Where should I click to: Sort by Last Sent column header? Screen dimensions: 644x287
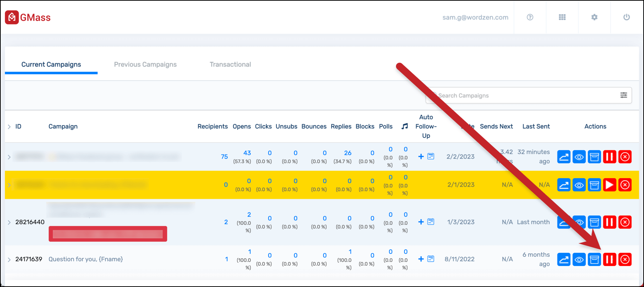pyautogui.click(x=536, y=126)
